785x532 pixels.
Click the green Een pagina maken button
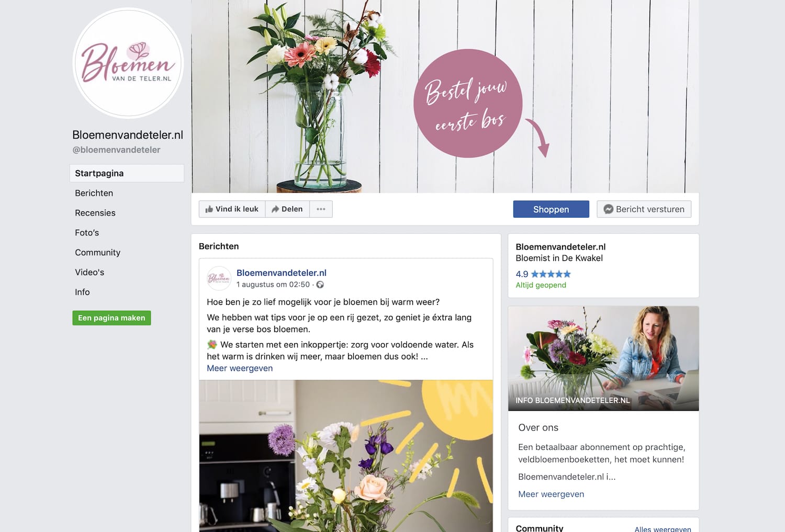[111, 318]
